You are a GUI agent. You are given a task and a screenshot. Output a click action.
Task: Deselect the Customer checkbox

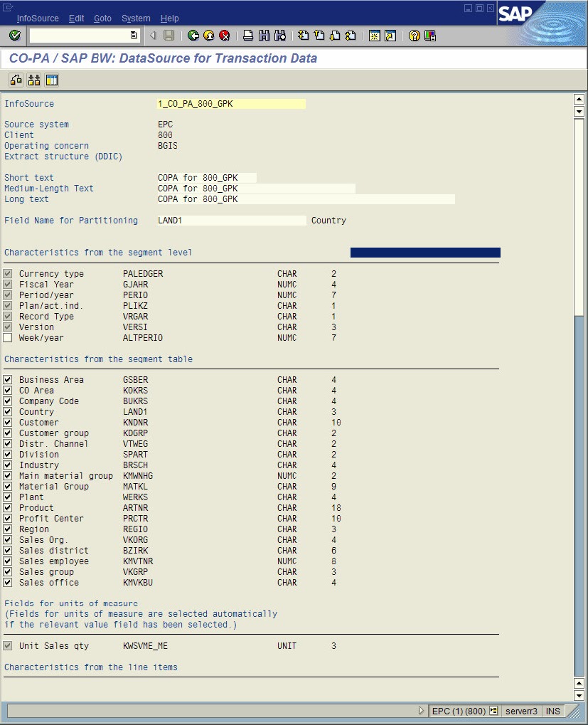click(7, 422)
